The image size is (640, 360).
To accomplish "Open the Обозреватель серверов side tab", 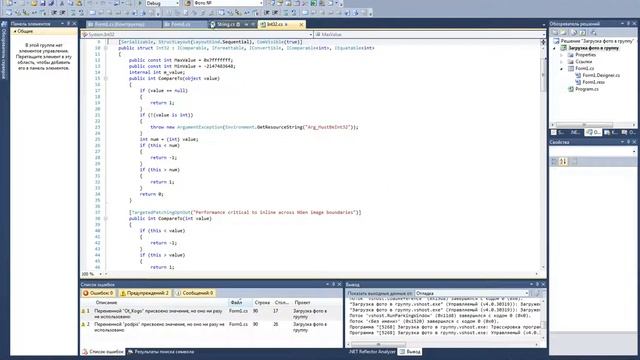I will pyautogui.click(x=4, y=51).
